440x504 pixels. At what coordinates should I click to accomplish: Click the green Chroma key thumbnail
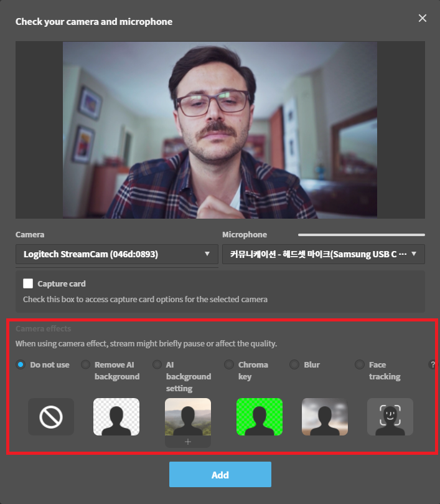(x=260, y=417)
